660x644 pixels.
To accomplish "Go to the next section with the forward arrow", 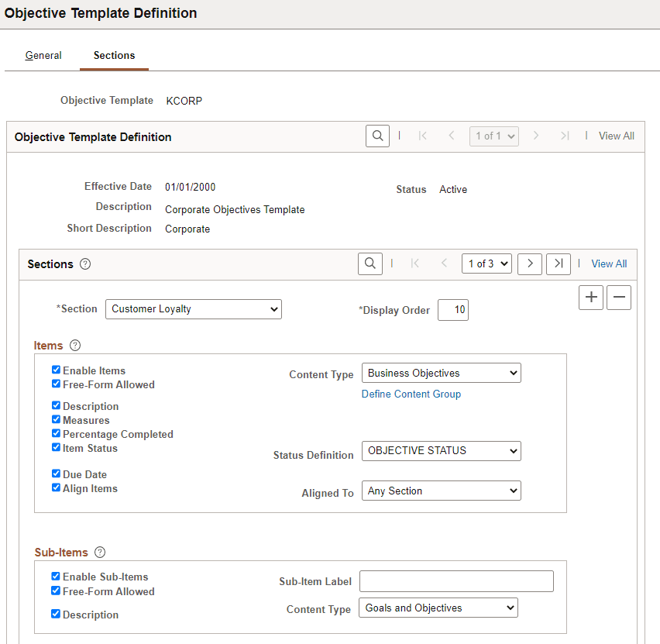I will point(530,263).
